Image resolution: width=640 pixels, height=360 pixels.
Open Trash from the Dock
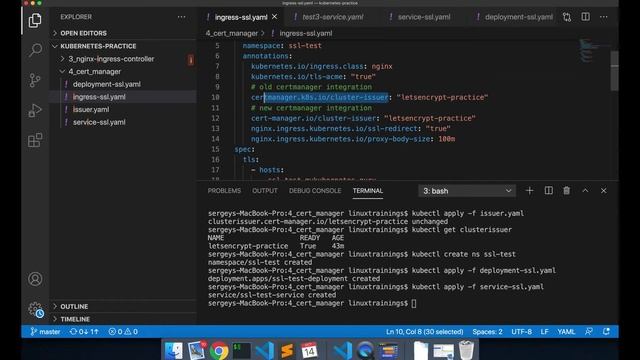[x=466, y=350]
